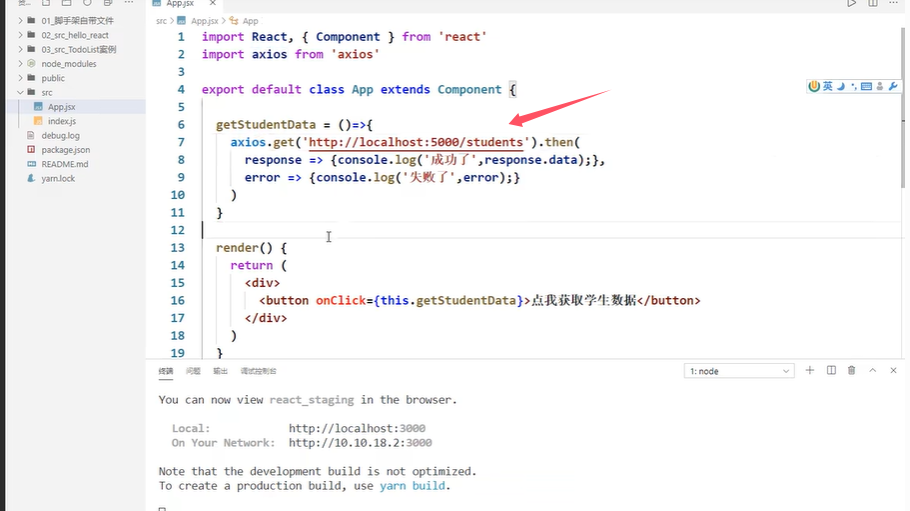Kill terminal with the trash icon
Image resolution: width=910 pixels, height=511 pixels.
click(x=851, y=370)
